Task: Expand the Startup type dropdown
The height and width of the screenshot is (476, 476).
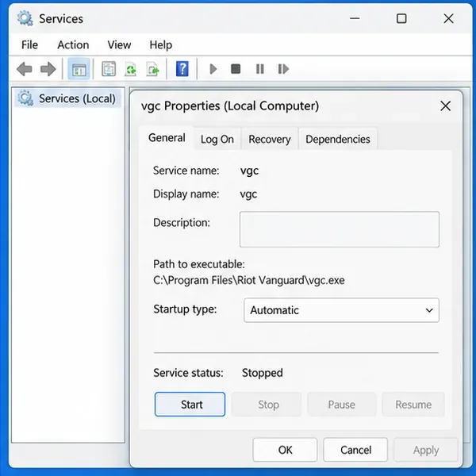Action: [x=341, y=310]
